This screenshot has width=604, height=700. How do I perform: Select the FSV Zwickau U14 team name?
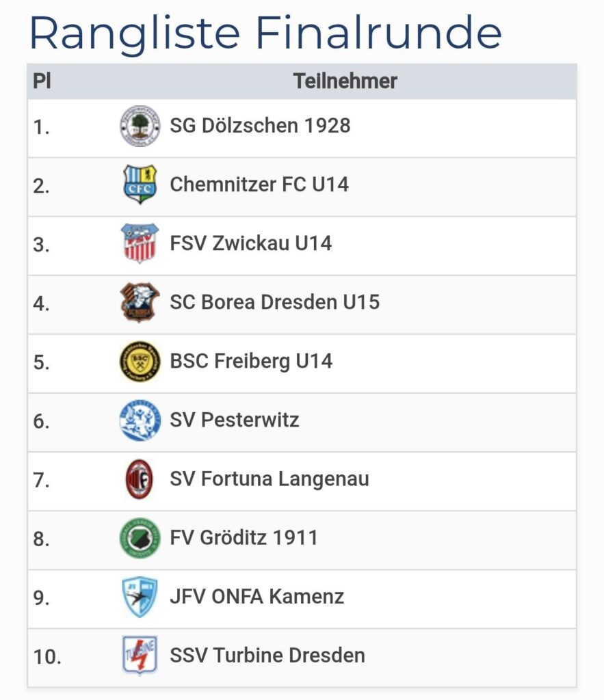251,243
